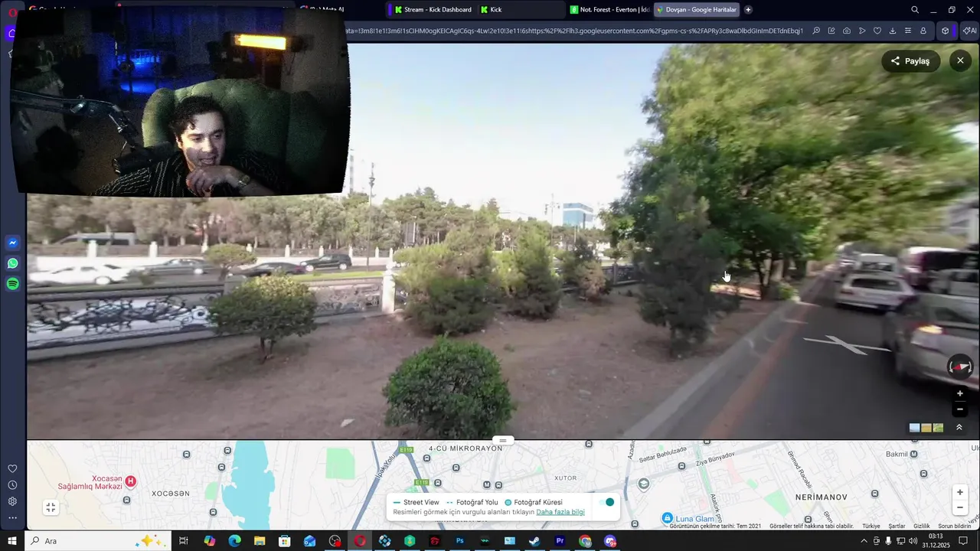980x551 pixels.
Task: Open the profile account icon in toolbar
Action: click(923, 31)
